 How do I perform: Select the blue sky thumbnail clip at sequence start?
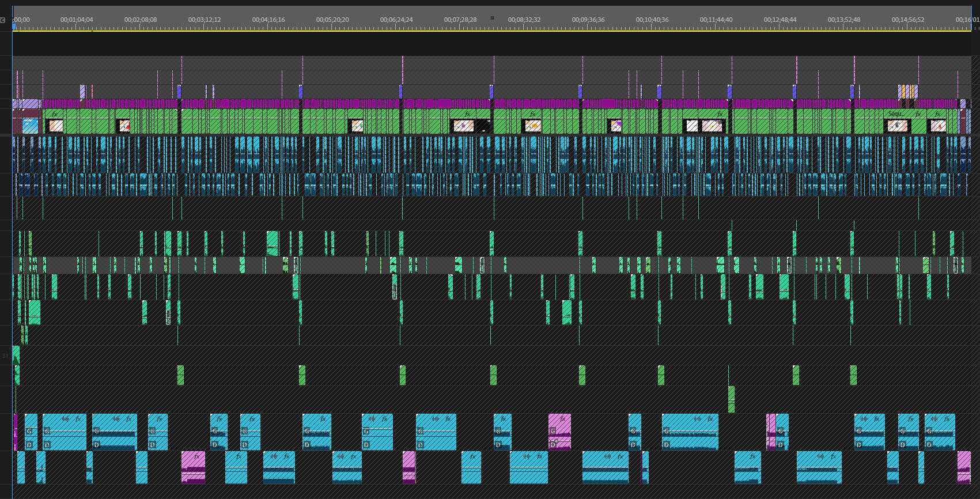pos(30,126)
